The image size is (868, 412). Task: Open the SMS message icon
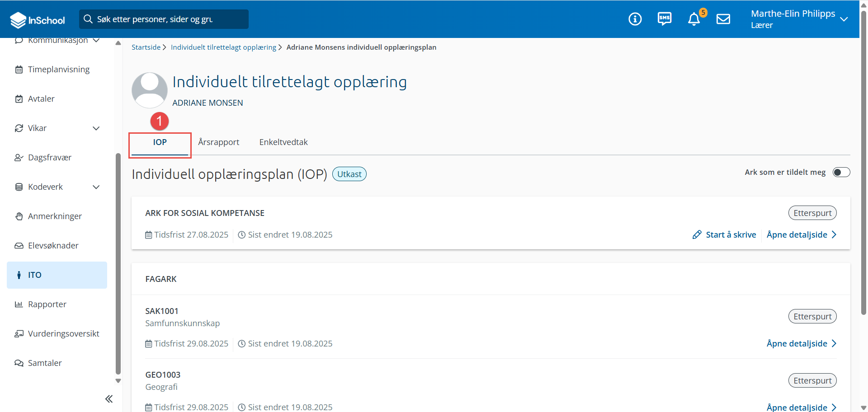click(664, 19)
